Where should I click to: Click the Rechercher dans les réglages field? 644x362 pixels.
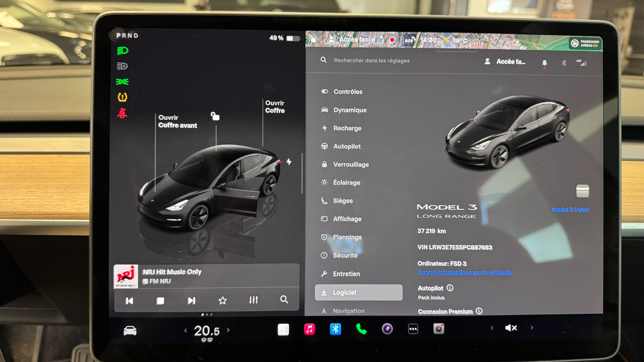(x=372, y=60)
